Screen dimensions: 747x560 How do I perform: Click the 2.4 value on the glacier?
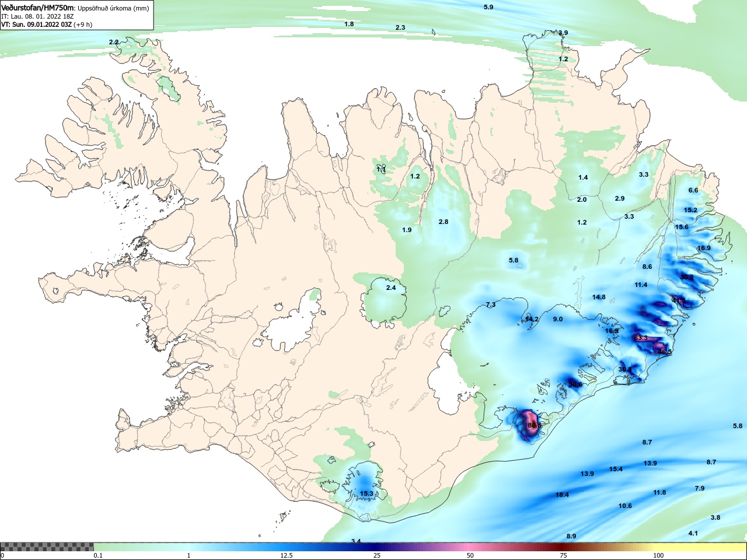point(391,288)
